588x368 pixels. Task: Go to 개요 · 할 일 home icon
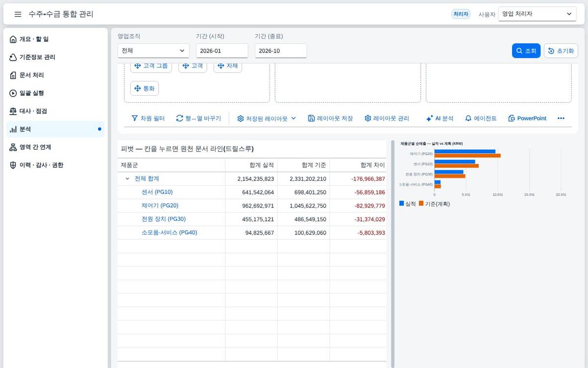click(13, 39)
